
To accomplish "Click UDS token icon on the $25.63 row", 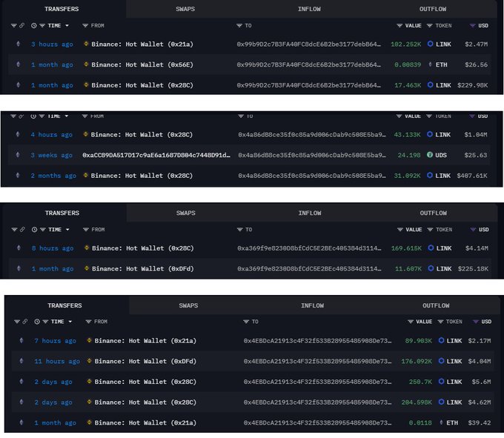I will 429,155.
